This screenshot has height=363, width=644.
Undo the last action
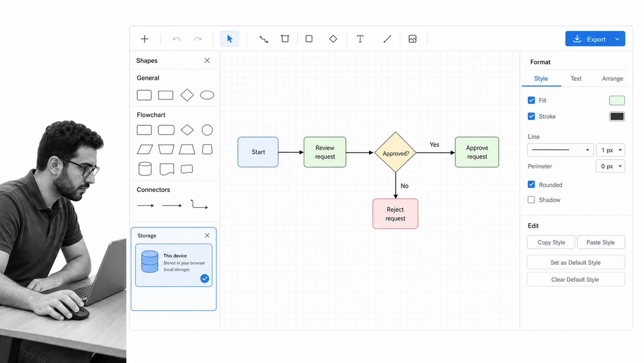177,39
